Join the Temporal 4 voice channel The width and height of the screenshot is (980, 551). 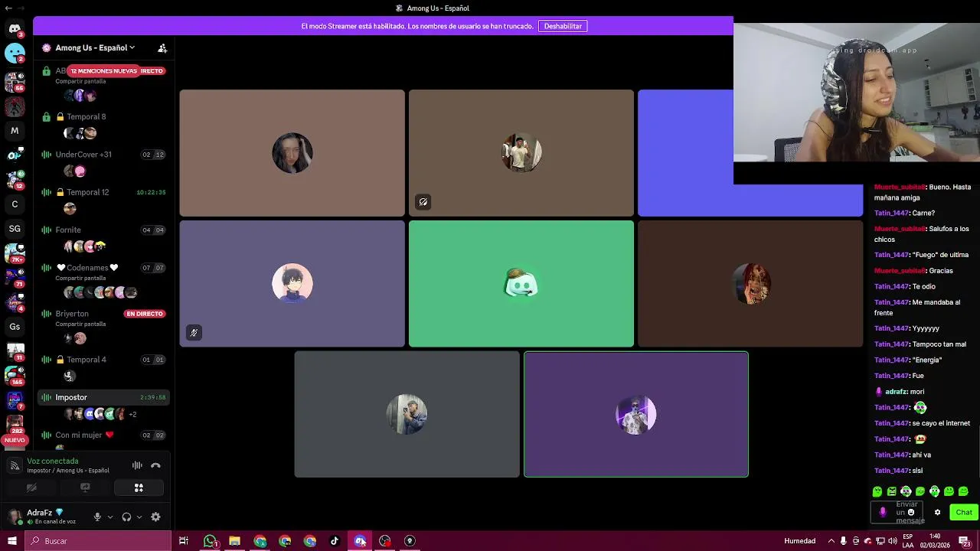click(x=103, y=360)
